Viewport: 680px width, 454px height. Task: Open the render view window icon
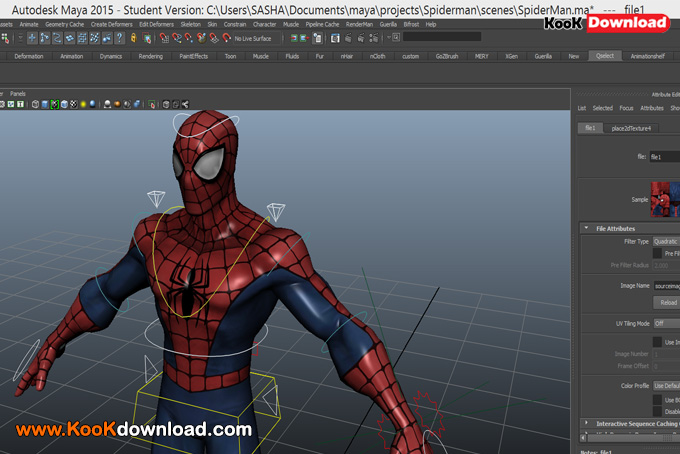pyautogui.click(x=335, y=39)
